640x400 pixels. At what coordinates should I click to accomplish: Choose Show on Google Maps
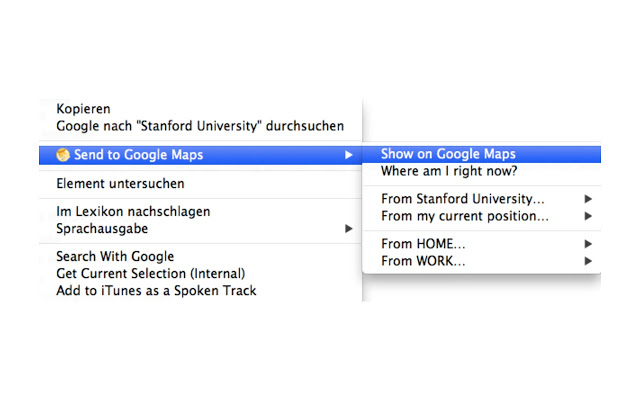481,154
